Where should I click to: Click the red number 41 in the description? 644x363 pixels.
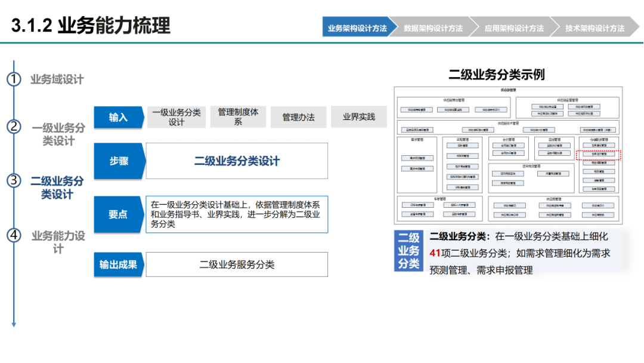click(x=435, y=253)
